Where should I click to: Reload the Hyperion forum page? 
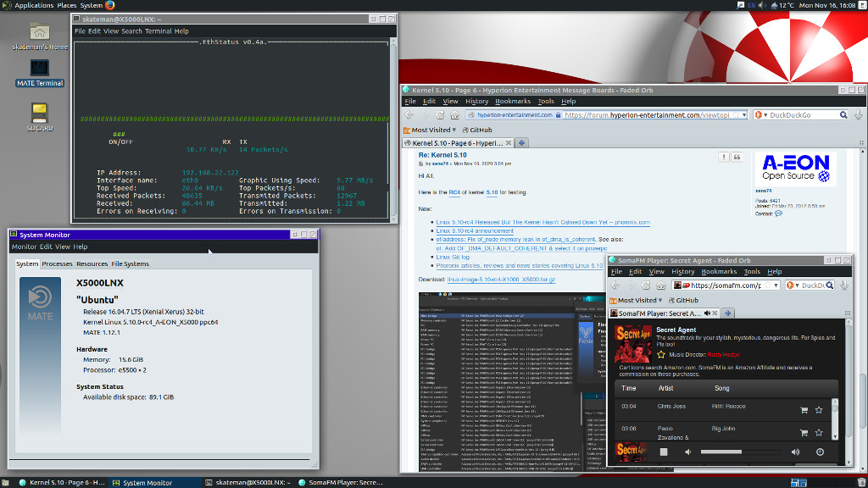pos(440,115)
